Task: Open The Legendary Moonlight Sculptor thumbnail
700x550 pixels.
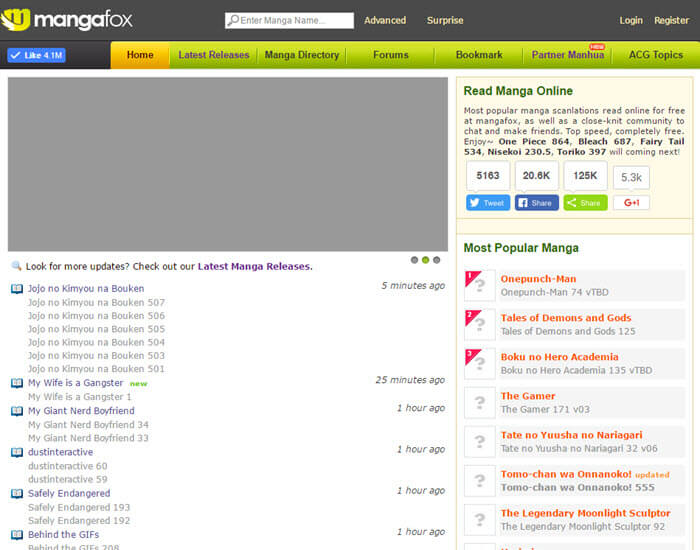Action: point(480,520)
